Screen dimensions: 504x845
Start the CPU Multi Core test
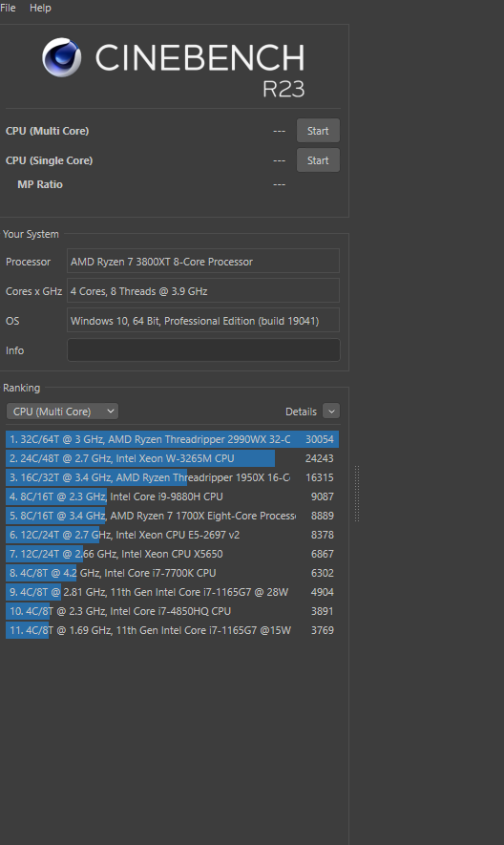coord(318,131)
